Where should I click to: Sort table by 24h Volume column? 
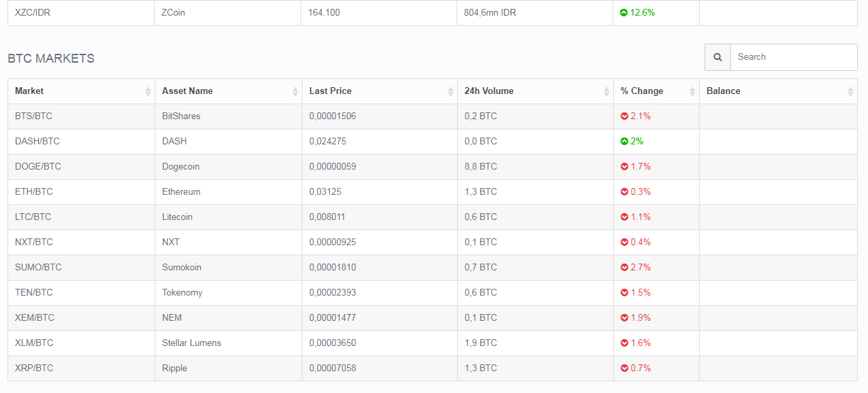536,91
